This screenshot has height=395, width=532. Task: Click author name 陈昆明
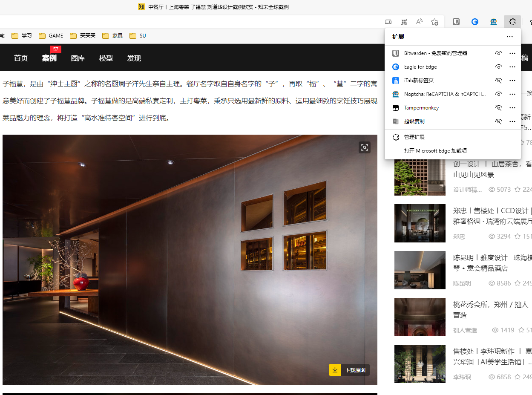tap(462, 283)
